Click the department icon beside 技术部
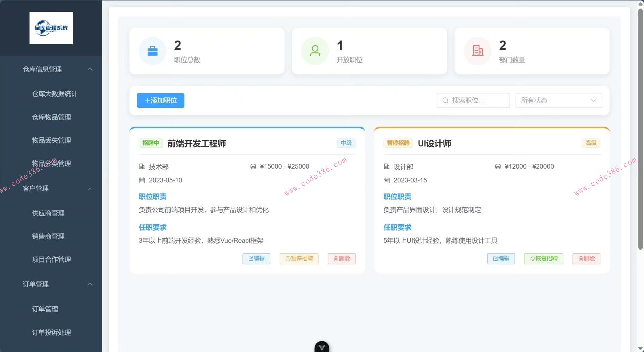644x352 pixels. click(142, 167)
